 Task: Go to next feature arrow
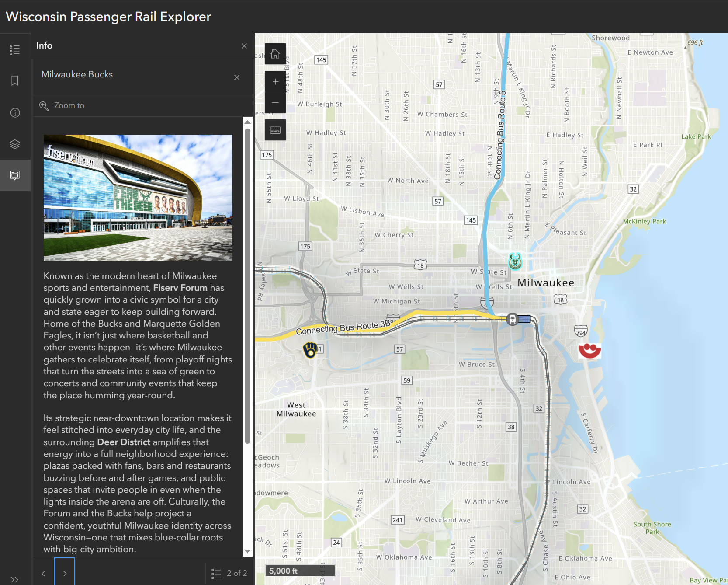click(x=65, y=573)
